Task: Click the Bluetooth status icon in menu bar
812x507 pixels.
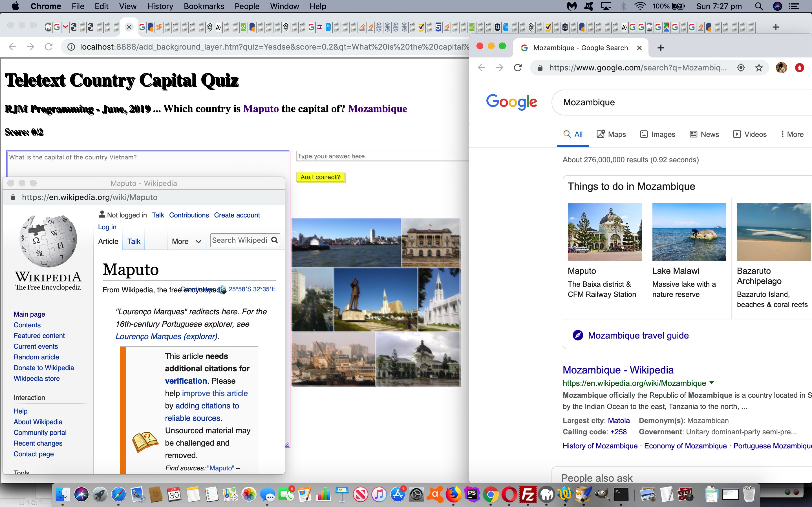Action: coord(621,6)
